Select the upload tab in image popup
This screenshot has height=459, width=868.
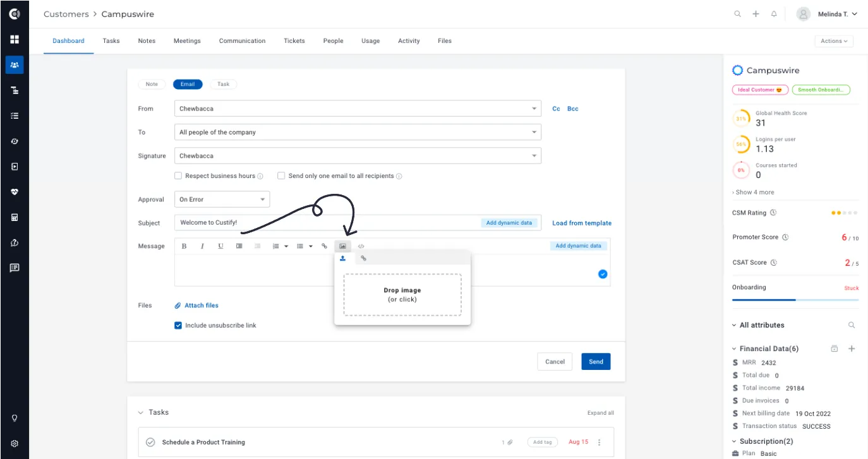pyautogui.click(x=343, y=258)
